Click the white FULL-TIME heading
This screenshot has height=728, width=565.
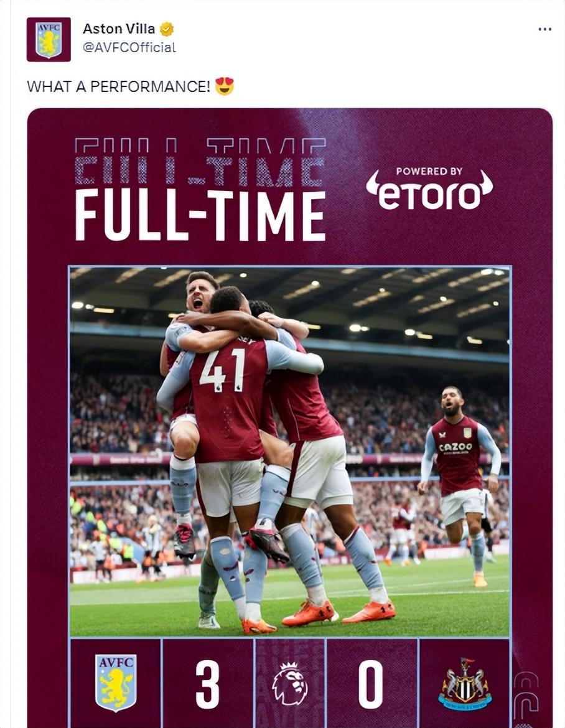(x=200, y=215)
